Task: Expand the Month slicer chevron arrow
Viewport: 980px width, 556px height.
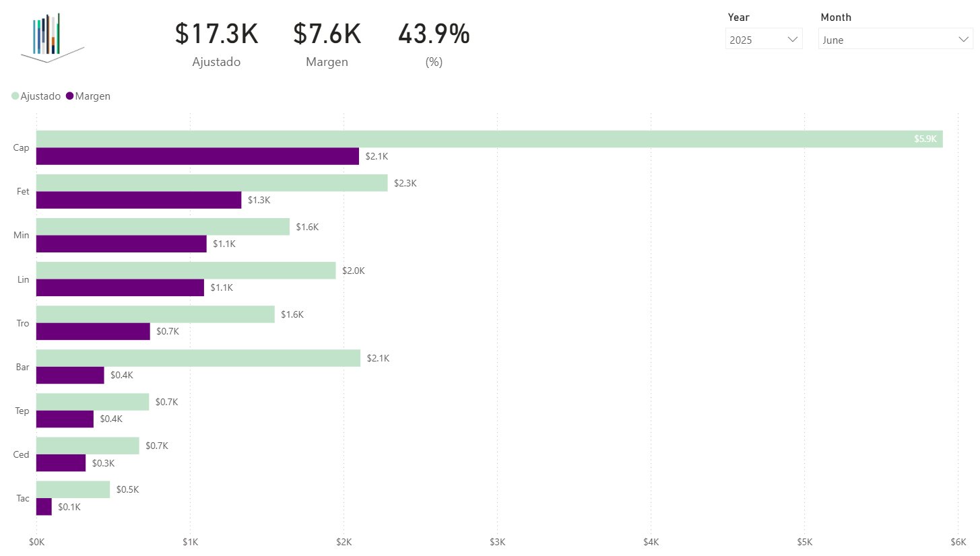Action: (x=963, y=40)
